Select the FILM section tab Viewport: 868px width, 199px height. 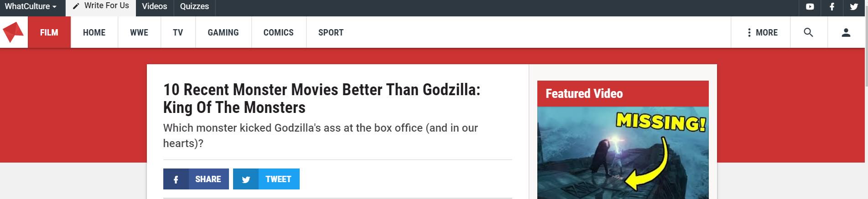[x=49, y=32]
